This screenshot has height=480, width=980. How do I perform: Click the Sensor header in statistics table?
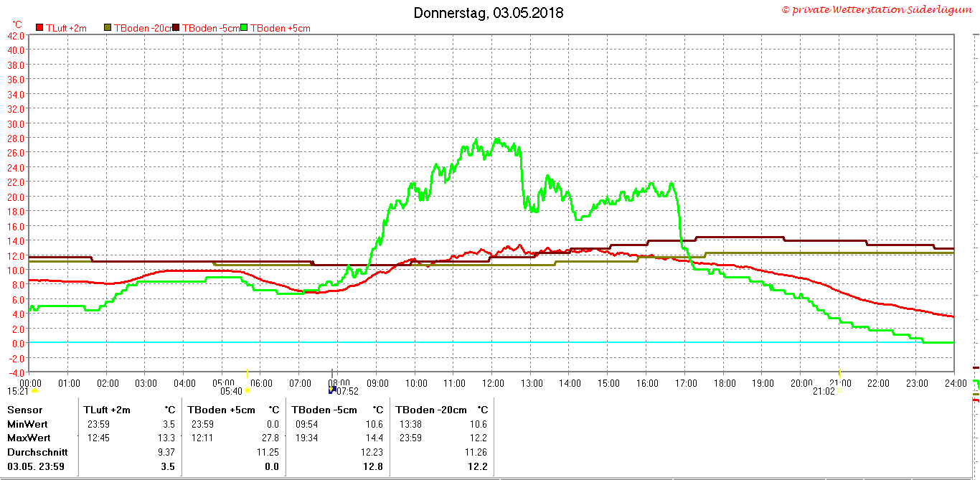point(24,410)
